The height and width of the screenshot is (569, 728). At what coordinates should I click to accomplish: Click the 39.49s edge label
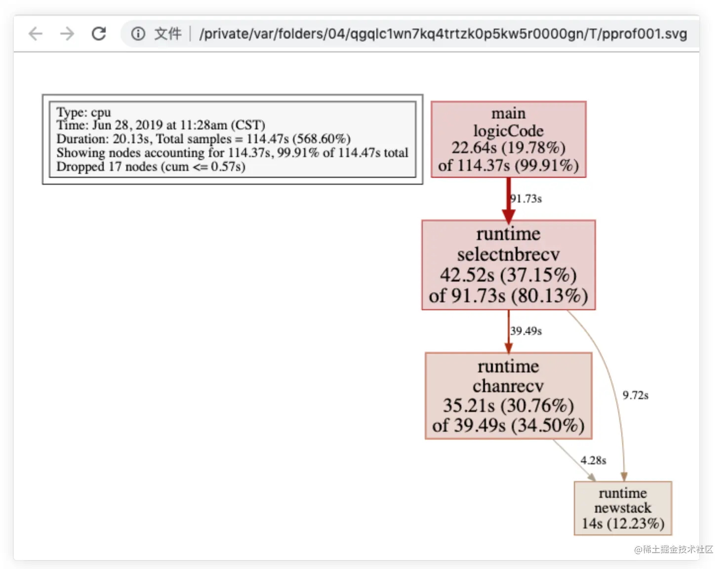[526, 331]
